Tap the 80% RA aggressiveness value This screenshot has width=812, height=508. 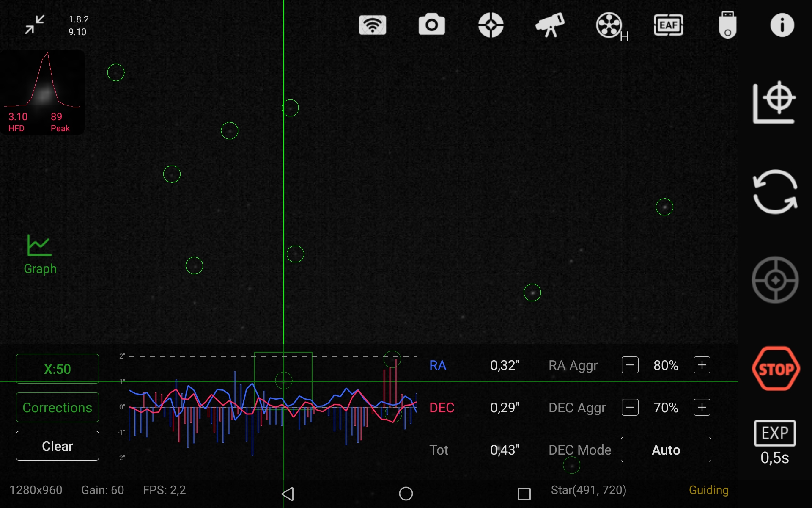[x=666, y=365]
